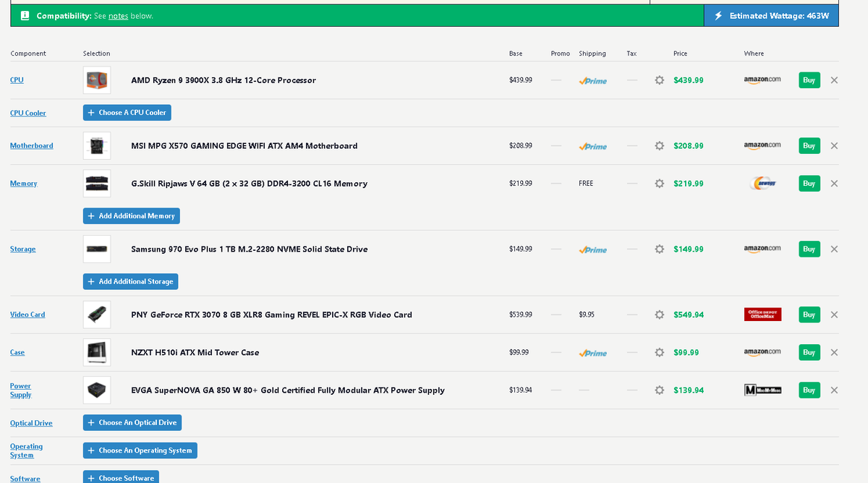Click the gear icon in the Storage row
868x483 pixels.
(x=659, y=249)
